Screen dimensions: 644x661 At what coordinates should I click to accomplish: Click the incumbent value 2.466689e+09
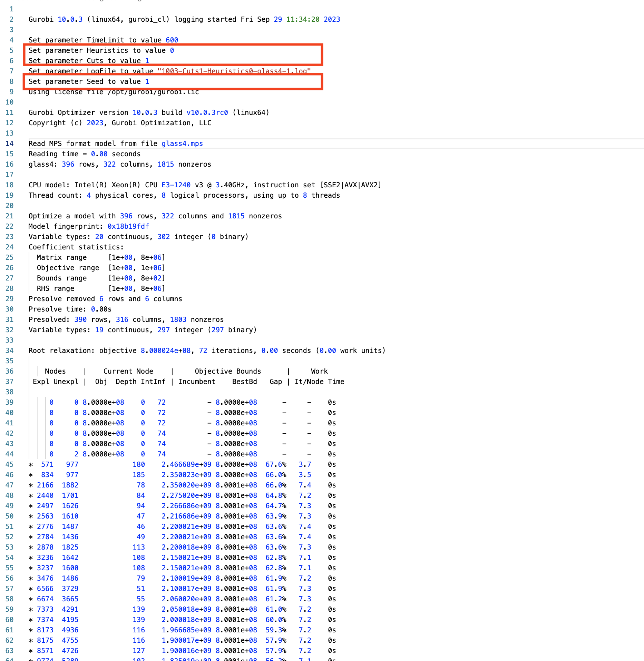point(186,464)
